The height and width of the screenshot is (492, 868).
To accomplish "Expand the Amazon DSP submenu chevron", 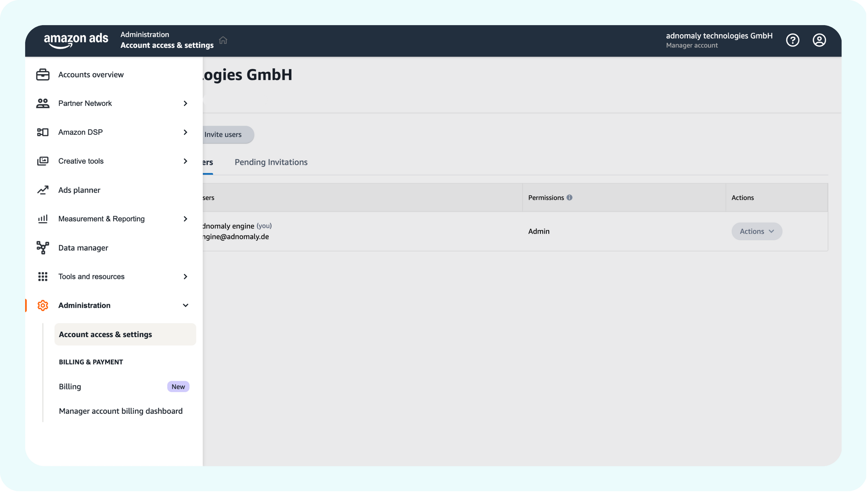I will (x=185, y=132).
